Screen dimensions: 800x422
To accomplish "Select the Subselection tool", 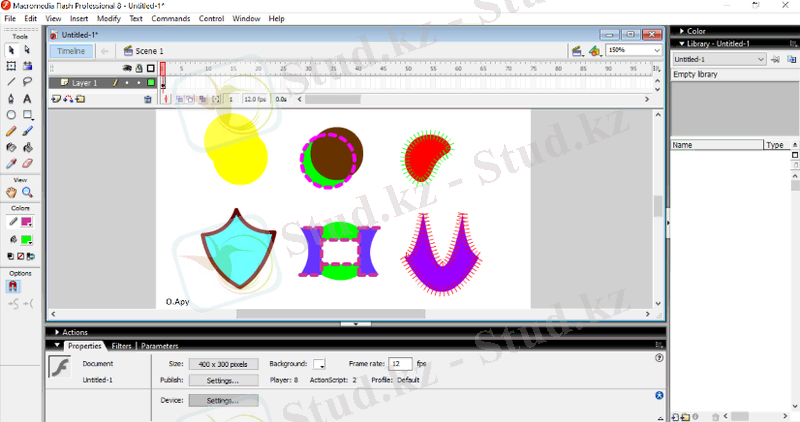I will click(x=28, y=50).
